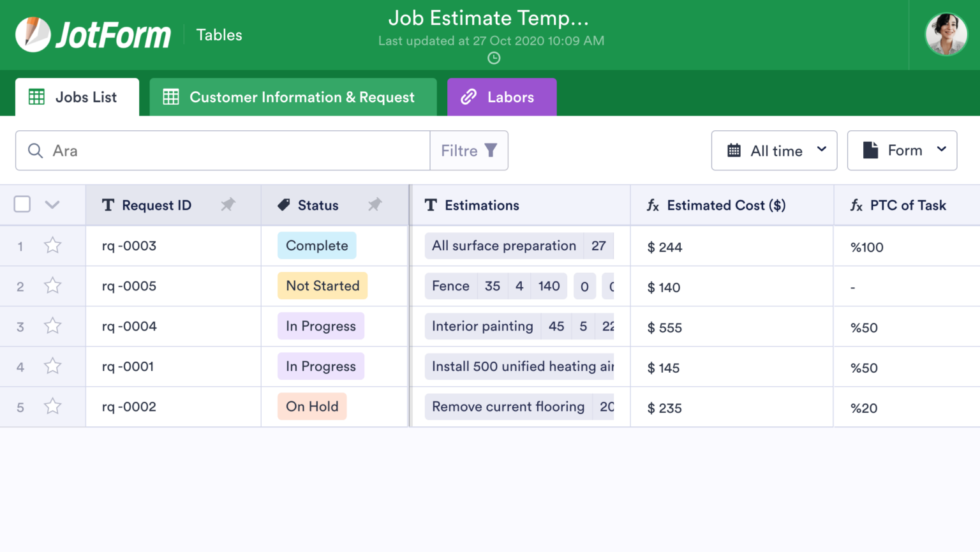
Task: Open the clock icon under last updated text
Action: 493,58
